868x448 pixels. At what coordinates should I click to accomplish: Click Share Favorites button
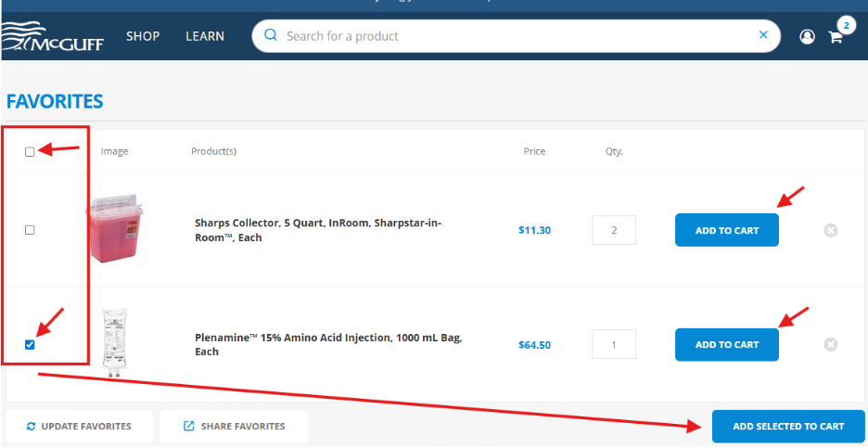click(x=233, y=427)
